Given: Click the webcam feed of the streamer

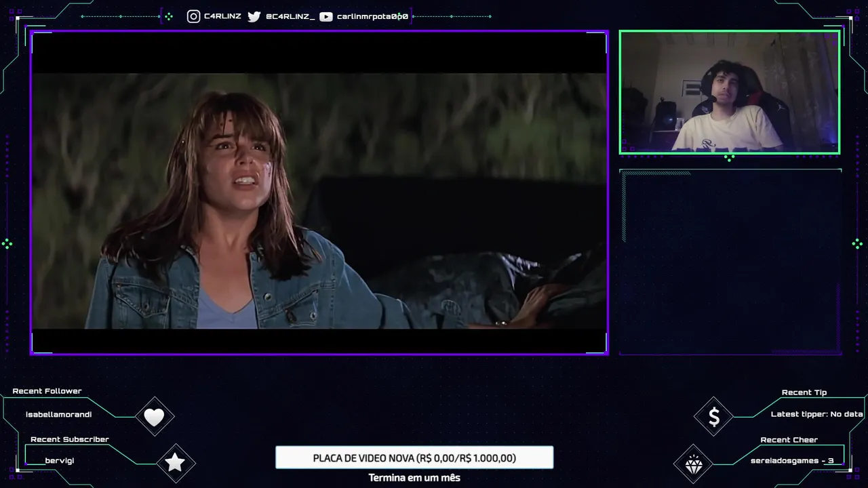Looking at the screenshot, I should [730, 91].
